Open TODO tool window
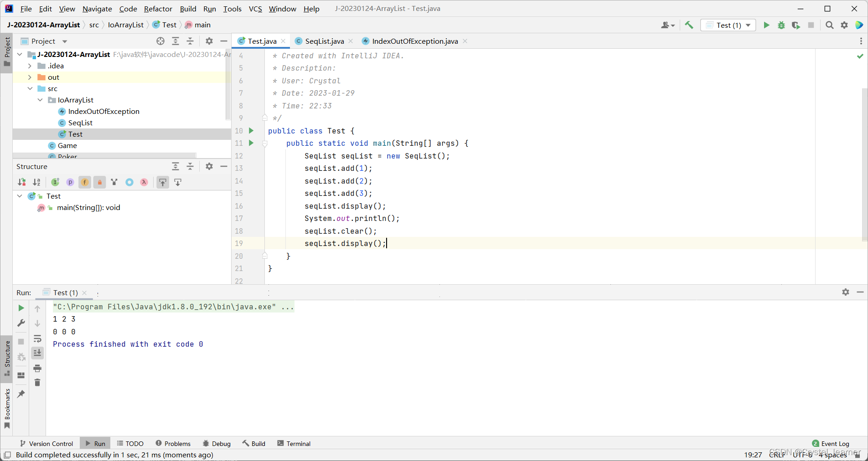The image size is (868, 461). [130, 444]
